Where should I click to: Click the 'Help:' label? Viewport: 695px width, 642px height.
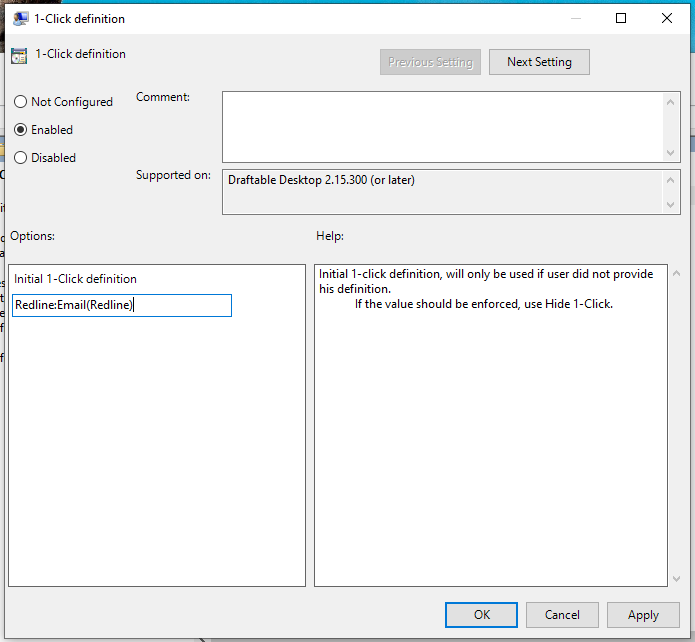[x=330, y=236]
